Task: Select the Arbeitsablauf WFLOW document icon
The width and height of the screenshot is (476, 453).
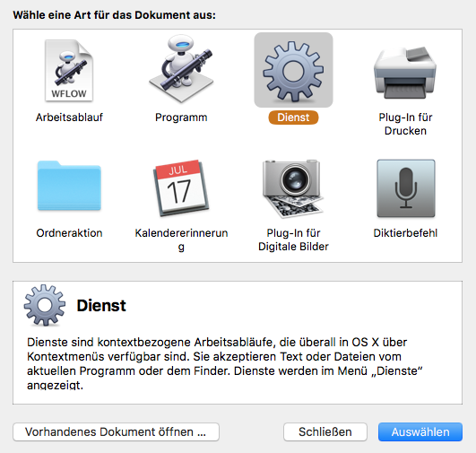Action: point(69,71)
